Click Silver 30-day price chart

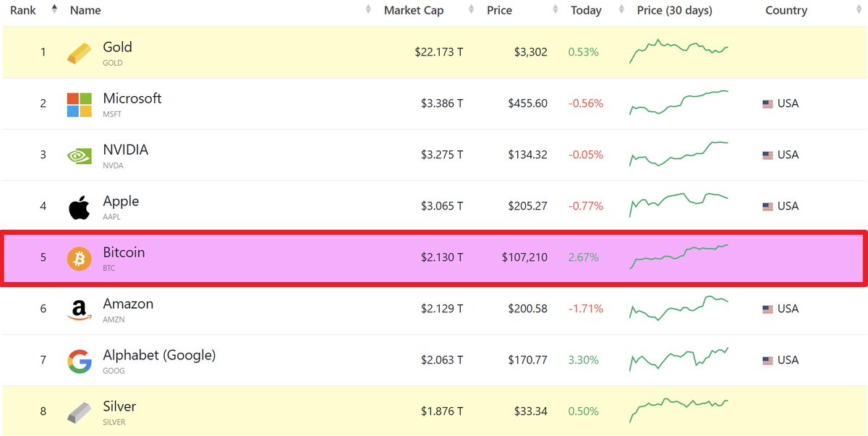pyautogui.click(x=678, y=410)
